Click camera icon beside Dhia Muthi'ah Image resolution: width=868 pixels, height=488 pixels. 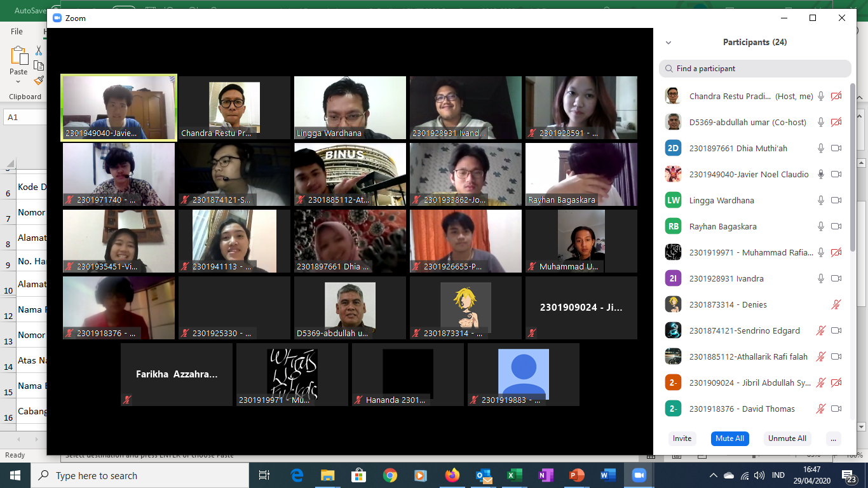pyautogui.click(x=836, y=148)
